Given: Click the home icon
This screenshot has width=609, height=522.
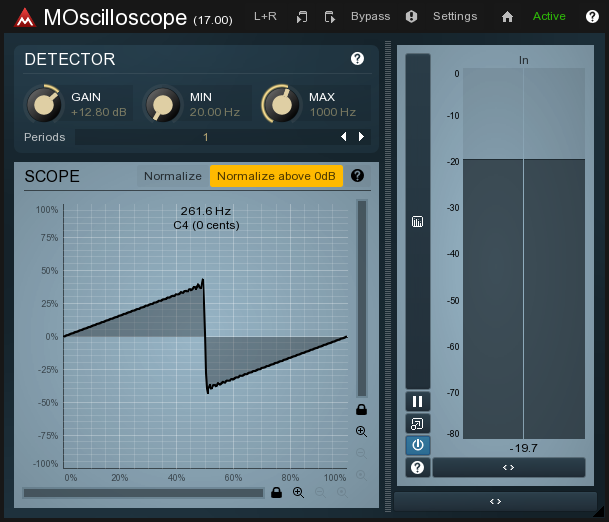Looking at the screenshot, I should pos(507,17).
